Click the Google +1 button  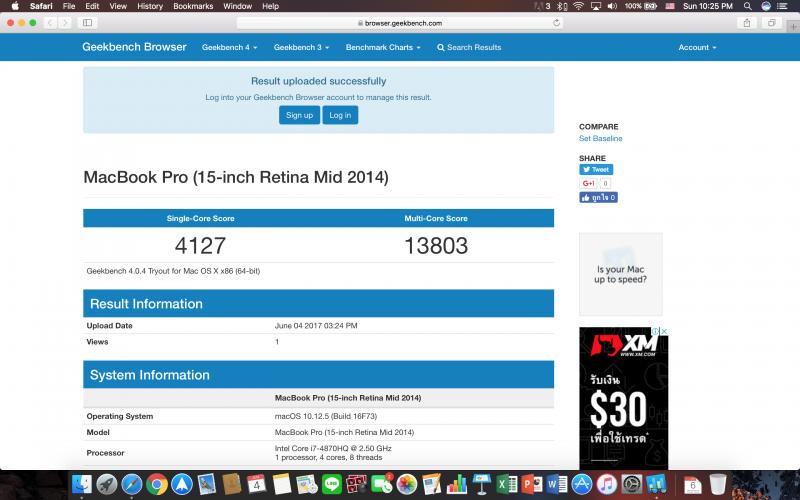coord(588,183)
